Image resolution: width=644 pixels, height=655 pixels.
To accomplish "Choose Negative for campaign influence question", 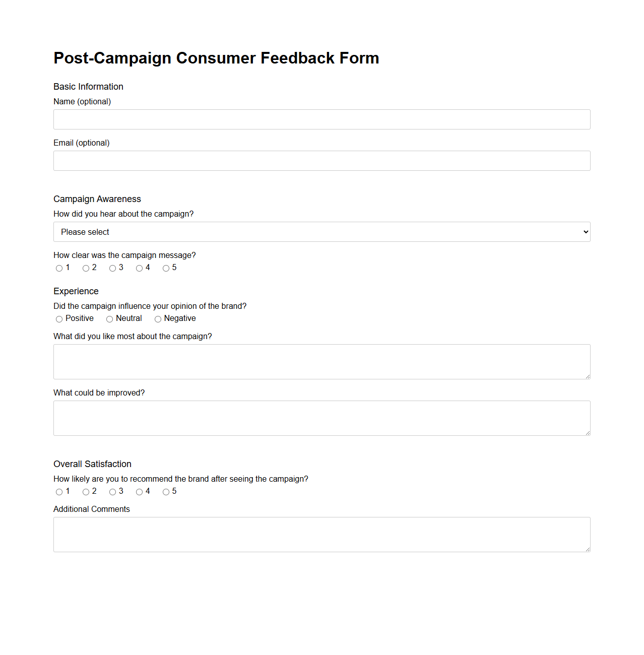I will (158, 319).
